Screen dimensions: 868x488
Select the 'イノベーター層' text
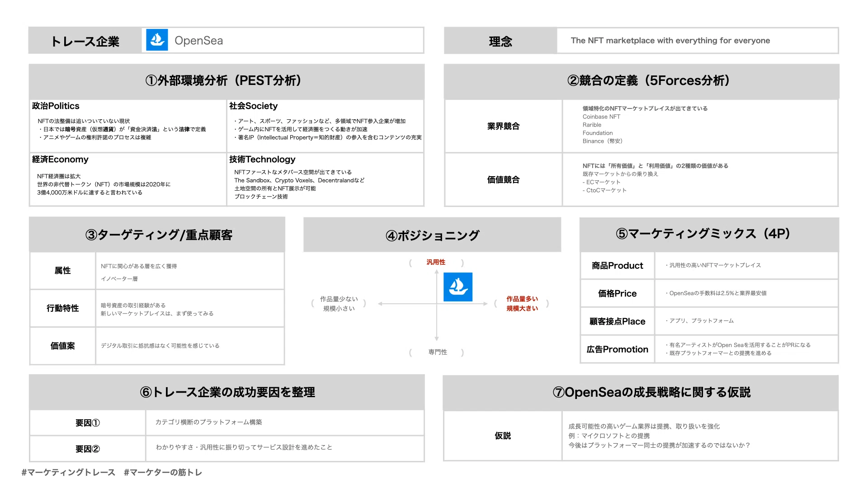pos(119,279)
